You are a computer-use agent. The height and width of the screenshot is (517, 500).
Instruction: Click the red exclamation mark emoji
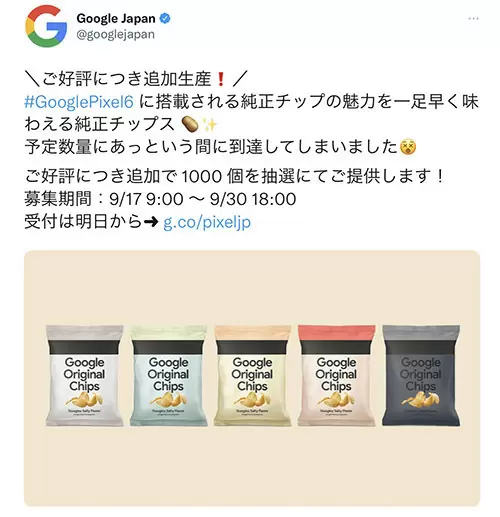tap(220, 79)
